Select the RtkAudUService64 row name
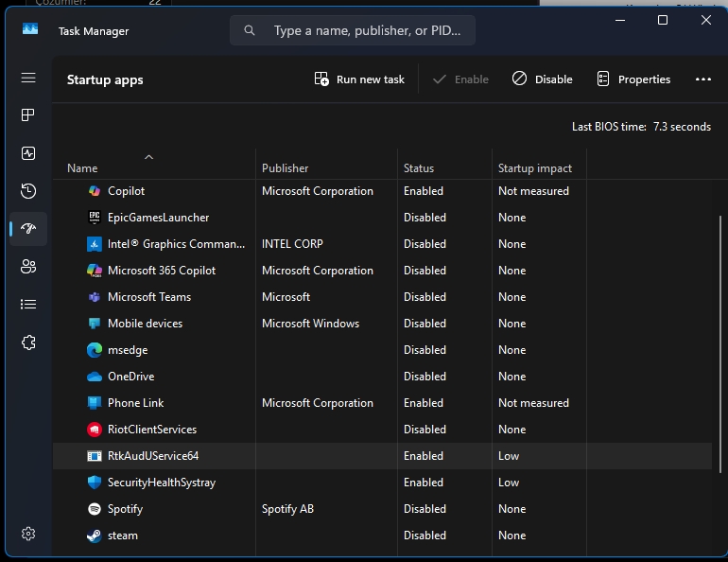Image resolution: width=728 pixels, height=562 pixels. [x=153, y=456]
